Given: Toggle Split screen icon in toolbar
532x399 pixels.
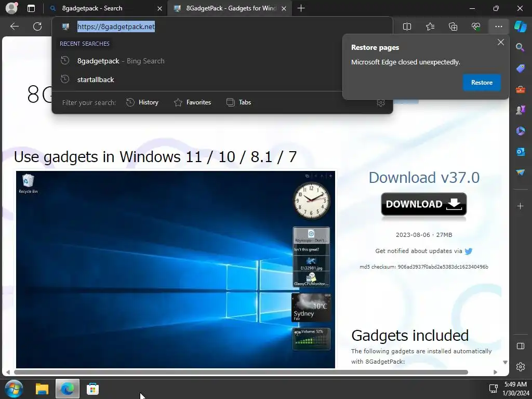Looking at the screenshot, I should tap(407, 26).
